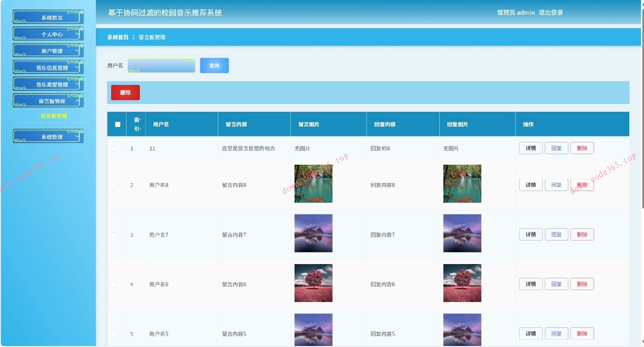Click the 查询 search button
The height and width of the screenshot is (347, 644).
click(x=214, y=65)
